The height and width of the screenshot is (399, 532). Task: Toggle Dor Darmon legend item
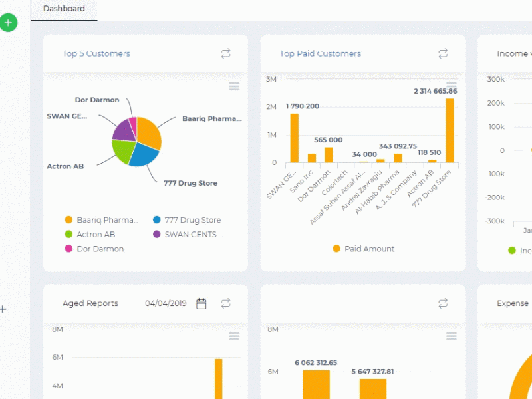coord(94,249)
